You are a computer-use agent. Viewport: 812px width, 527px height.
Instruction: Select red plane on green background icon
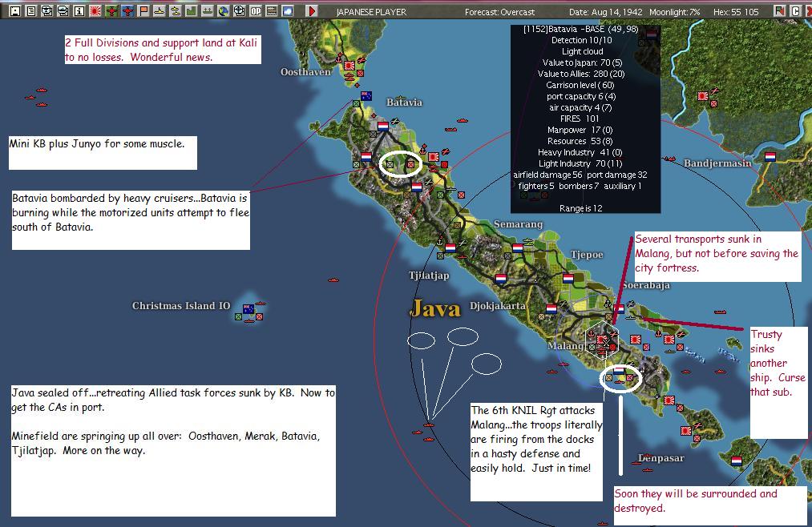coord(111,11)
